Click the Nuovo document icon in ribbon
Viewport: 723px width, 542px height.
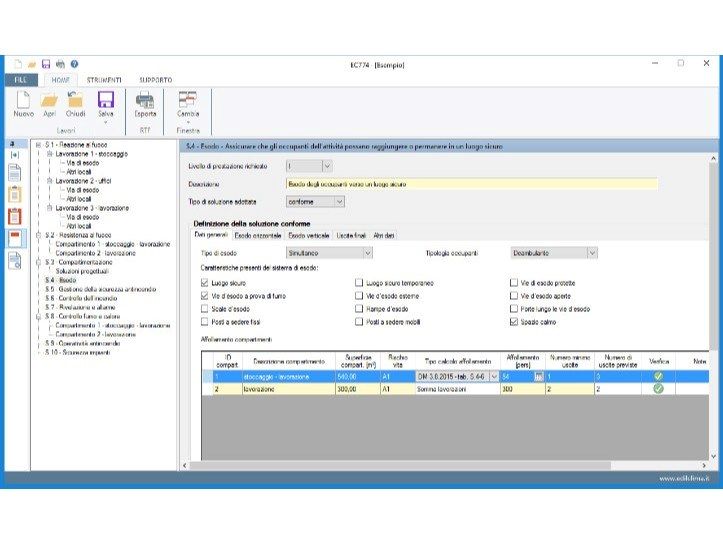[x=23, y=100]
